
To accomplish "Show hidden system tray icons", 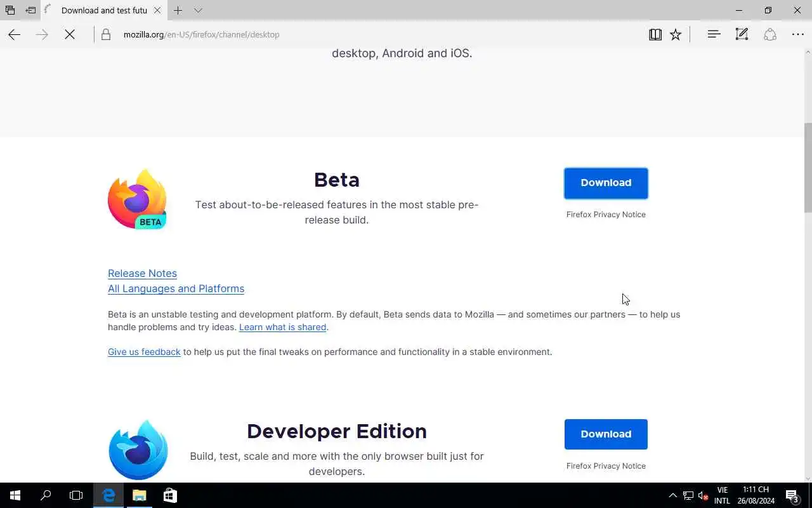I will pos(673,495).
